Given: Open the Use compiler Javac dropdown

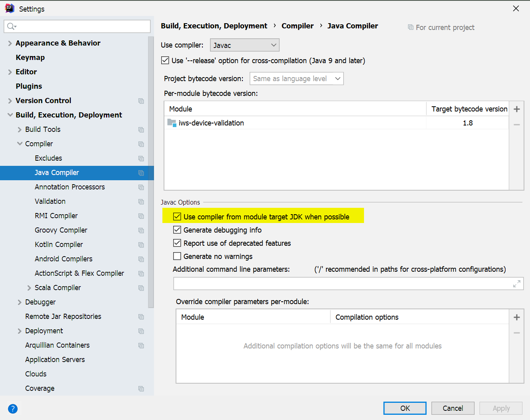Looking at the screenshot, I should click(x=244, y=45).
